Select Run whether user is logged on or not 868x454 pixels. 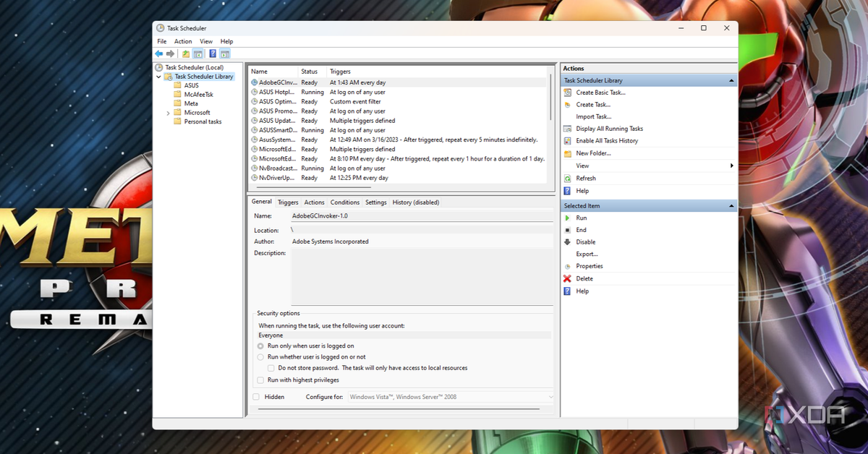click(261, 357)
